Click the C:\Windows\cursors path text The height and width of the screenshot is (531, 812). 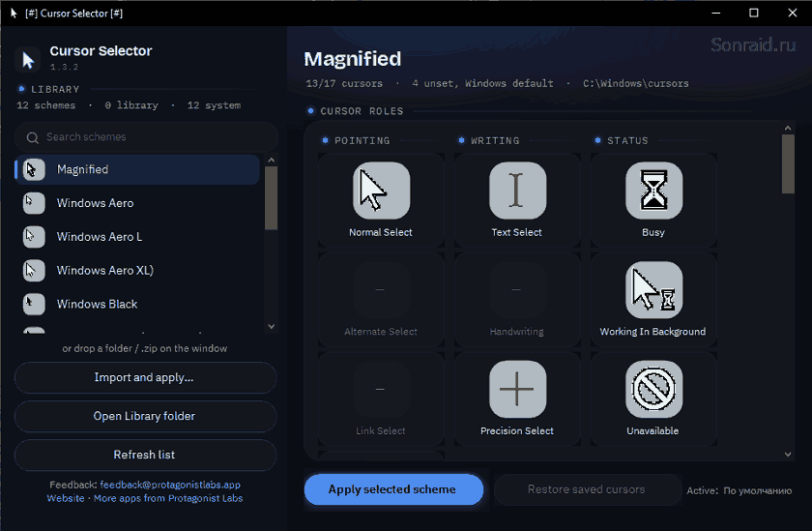636,83
